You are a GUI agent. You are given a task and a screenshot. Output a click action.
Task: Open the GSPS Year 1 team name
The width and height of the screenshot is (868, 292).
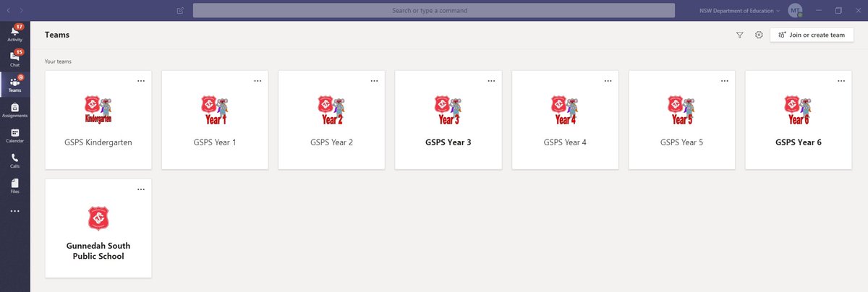pos(215,142)
